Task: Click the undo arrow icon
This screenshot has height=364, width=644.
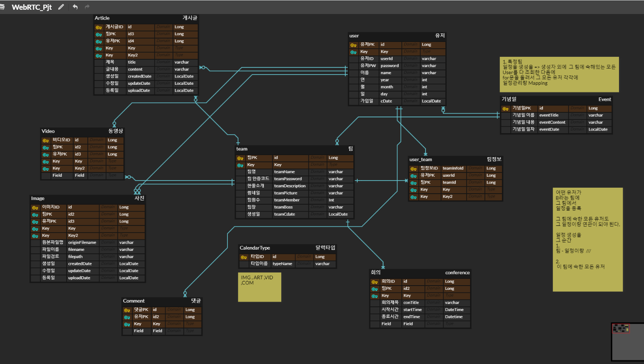Action: click(x=75, y=7)
